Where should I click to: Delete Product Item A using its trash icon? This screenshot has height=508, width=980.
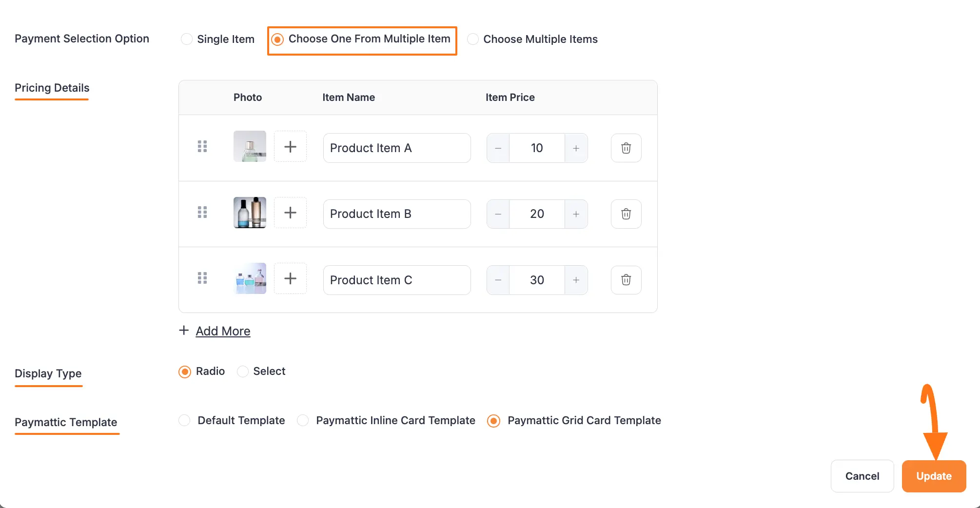[x=626, y=148]
